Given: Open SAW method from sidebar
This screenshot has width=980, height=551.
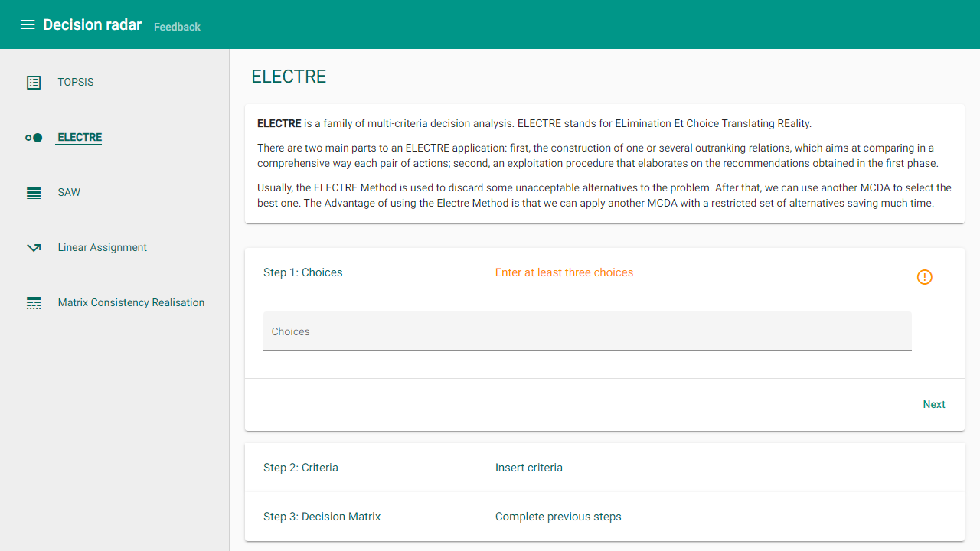Looking at the screenshot, I should click(69, 192).
